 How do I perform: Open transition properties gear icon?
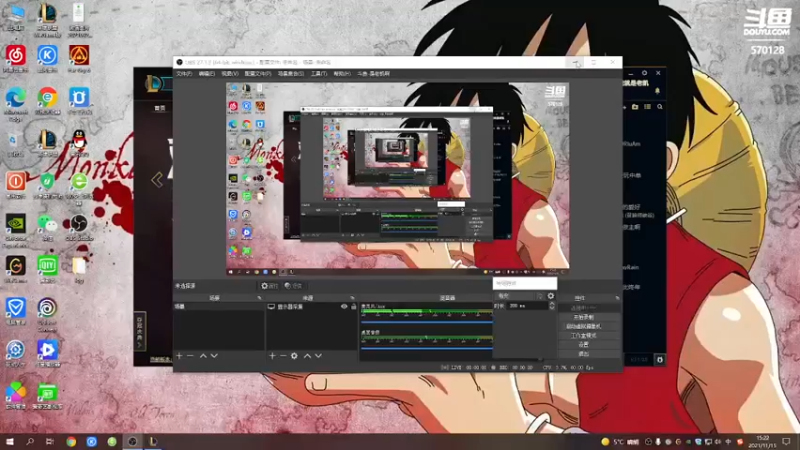(x=551, y=296)
